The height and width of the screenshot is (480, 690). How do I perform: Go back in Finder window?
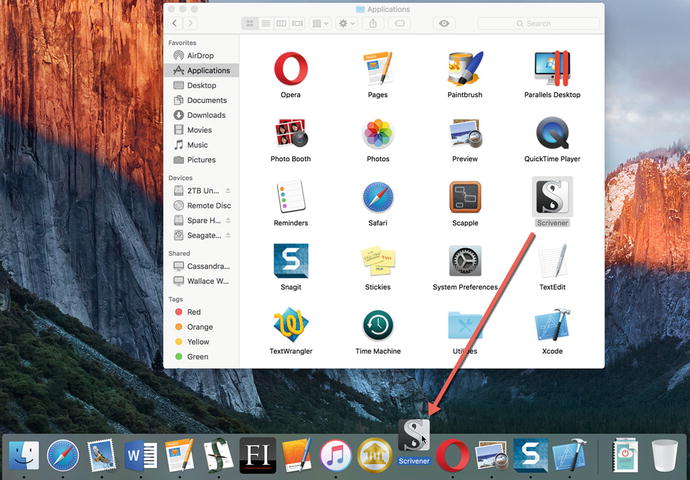tap(175, 23)
